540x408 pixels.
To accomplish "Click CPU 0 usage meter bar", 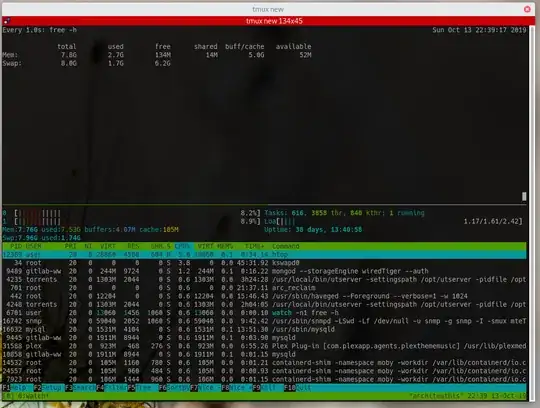I will (132, 213).
